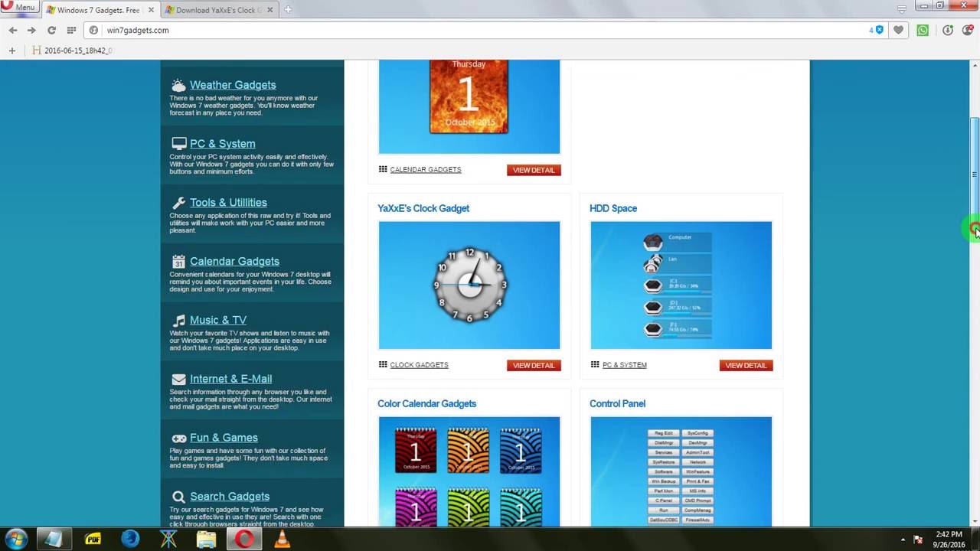Screen dimensions: 980x551
Task: Open the Search Gadgets category link
Action: 230,497
